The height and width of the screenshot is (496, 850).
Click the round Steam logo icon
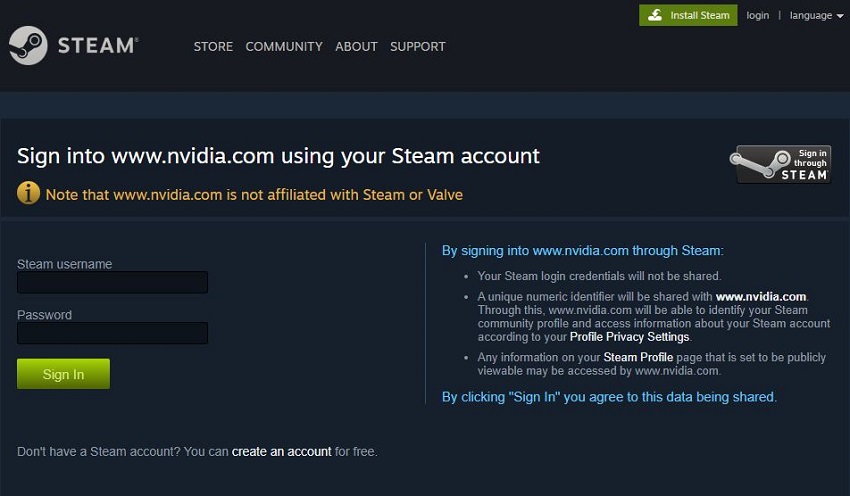tap(28, 46)
